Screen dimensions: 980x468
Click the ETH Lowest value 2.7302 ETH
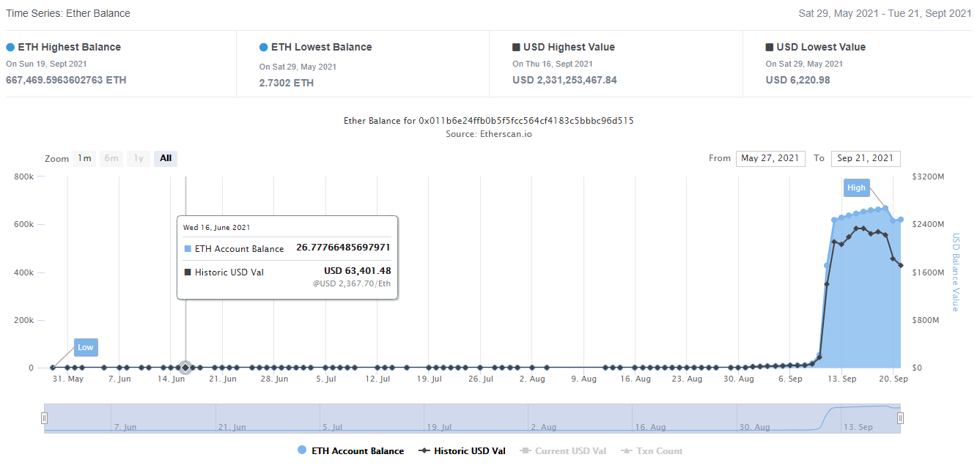point(287,83)
